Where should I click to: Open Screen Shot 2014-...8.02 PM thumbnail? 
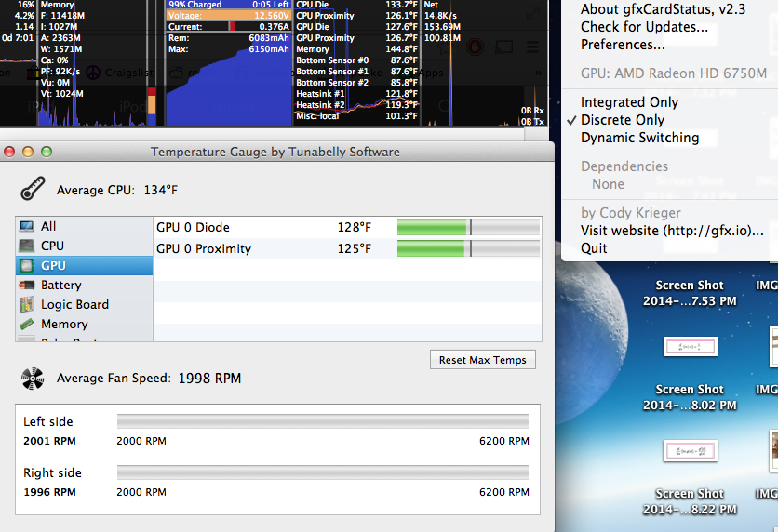tap(691, 347)
